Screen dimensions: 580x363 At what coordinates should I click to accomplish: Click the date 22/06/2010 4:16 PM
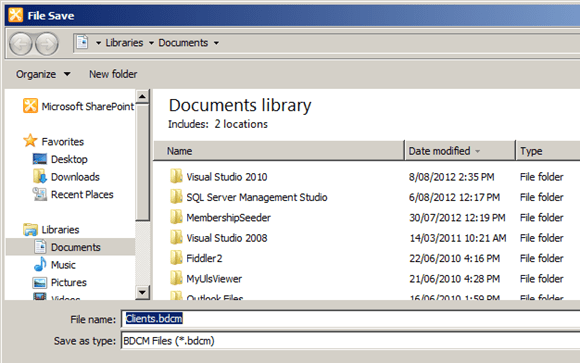454,258
